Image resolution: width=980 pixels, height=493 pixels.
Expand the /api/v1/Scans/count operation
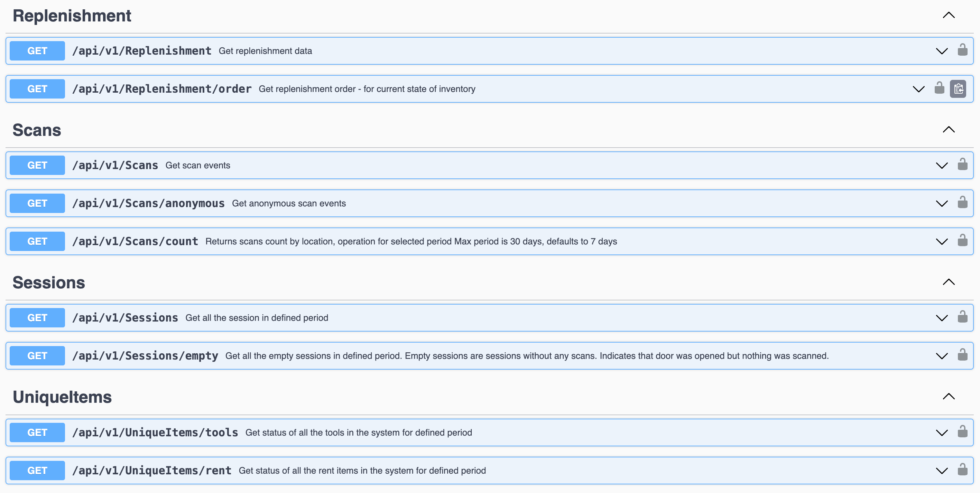942,241
